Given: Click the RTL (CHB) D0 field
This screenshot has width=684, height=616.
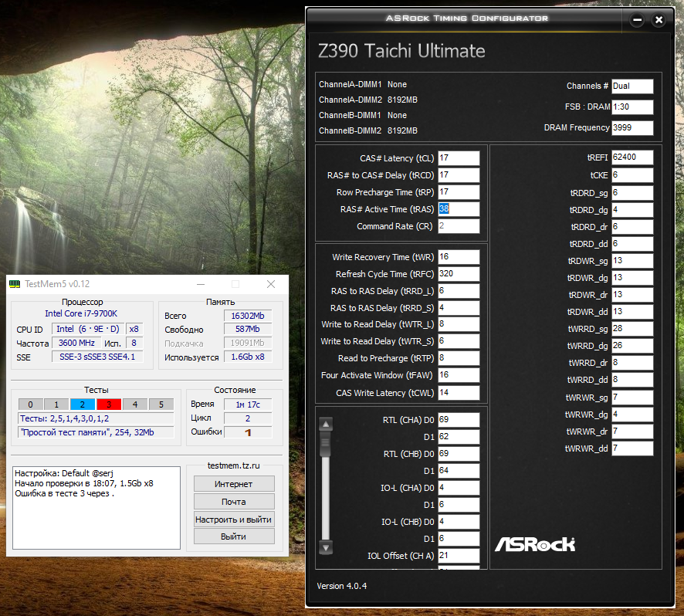Looking at the screenshot, I should coord(459,454).
